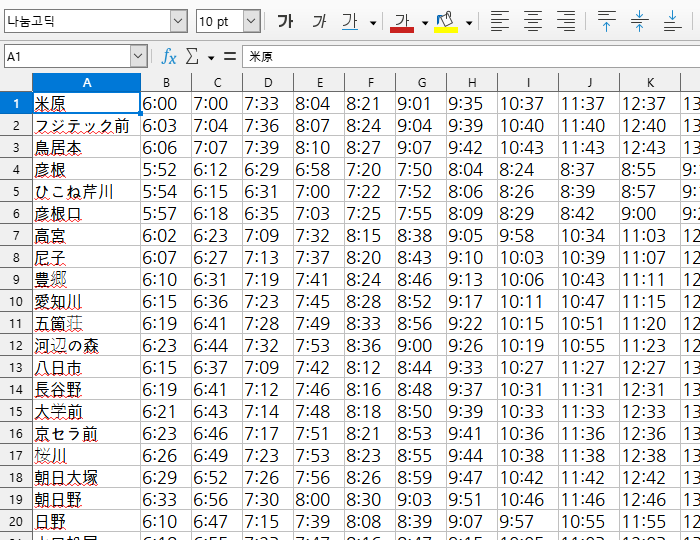Click cell A5 ひこね芹川
The image size is (700, 540).
click(x=87, y=191)
